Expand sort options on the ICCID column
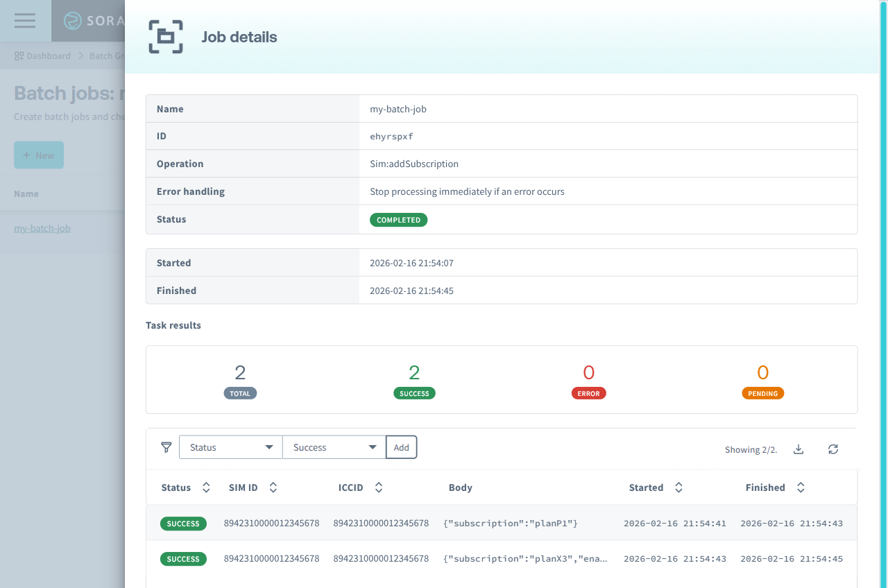Viewport: 888px width, 588px height. pos(379,487)
